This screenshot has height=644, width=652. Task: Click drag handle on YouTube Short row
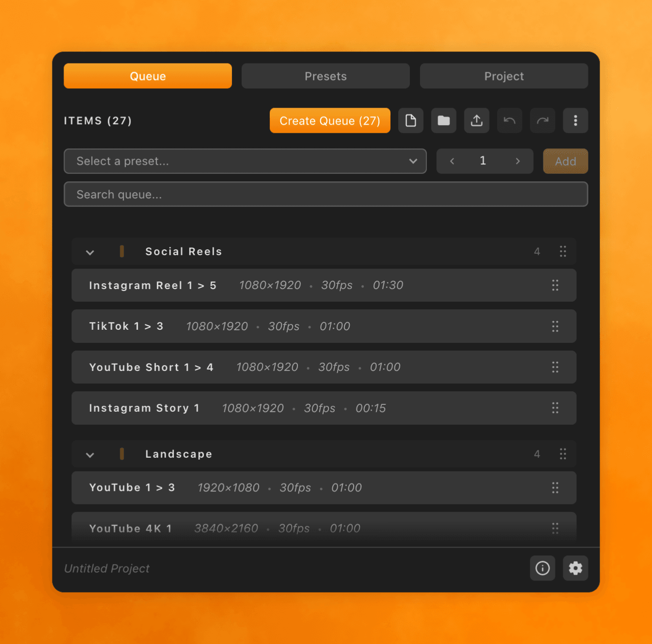(x=555, y=367)
